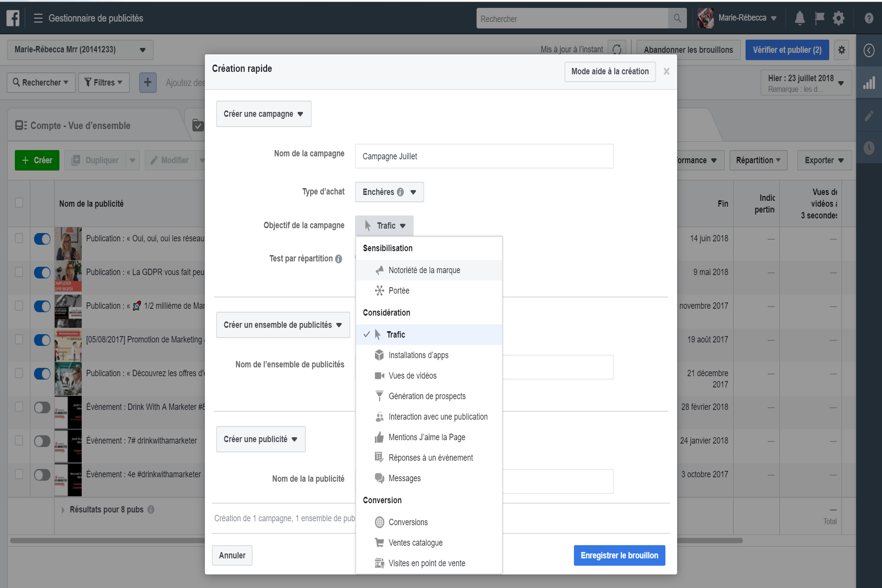Open the Créer une publicité dropdown
This screenshot has width=882, height=588.
click(x=261, y=439)
